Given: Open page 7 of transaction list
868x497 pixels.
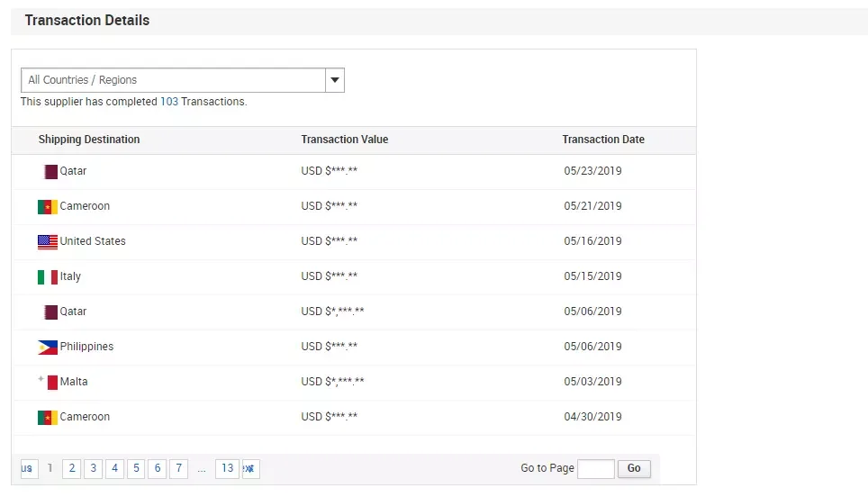Looking at the screenshot, I should click(x=179, y=468).
